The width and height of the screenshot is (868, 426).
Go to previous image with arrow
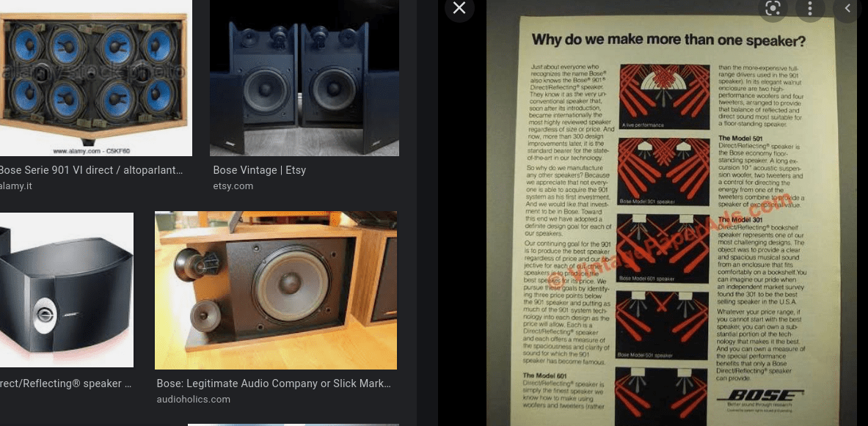click(x=847, y=8)
